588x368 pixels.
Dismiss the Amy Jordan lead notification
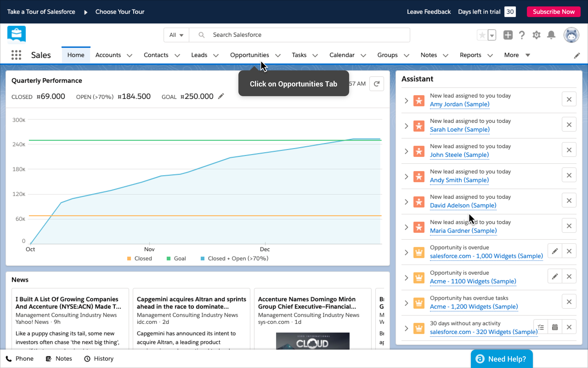tap(569, 99)
